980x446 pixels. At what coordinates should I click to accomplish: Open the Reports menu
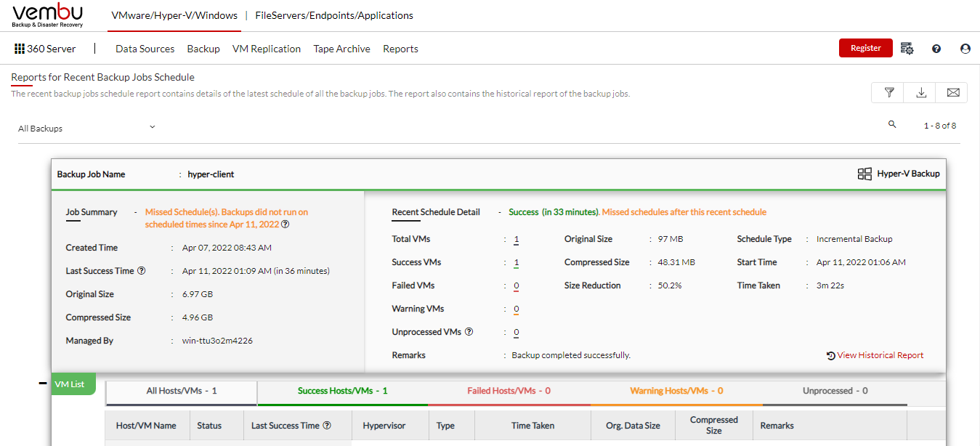click(x=401, y=49)
